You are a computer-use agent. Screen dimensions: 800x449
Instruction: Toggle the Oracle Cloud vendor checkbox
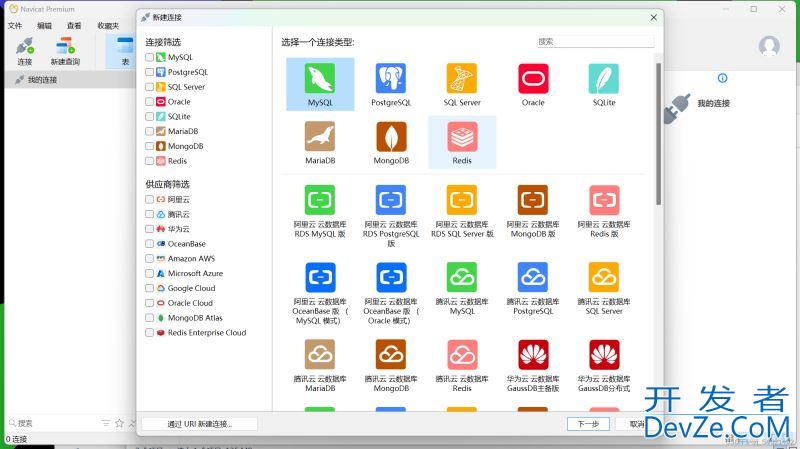(x=149, y=303)
